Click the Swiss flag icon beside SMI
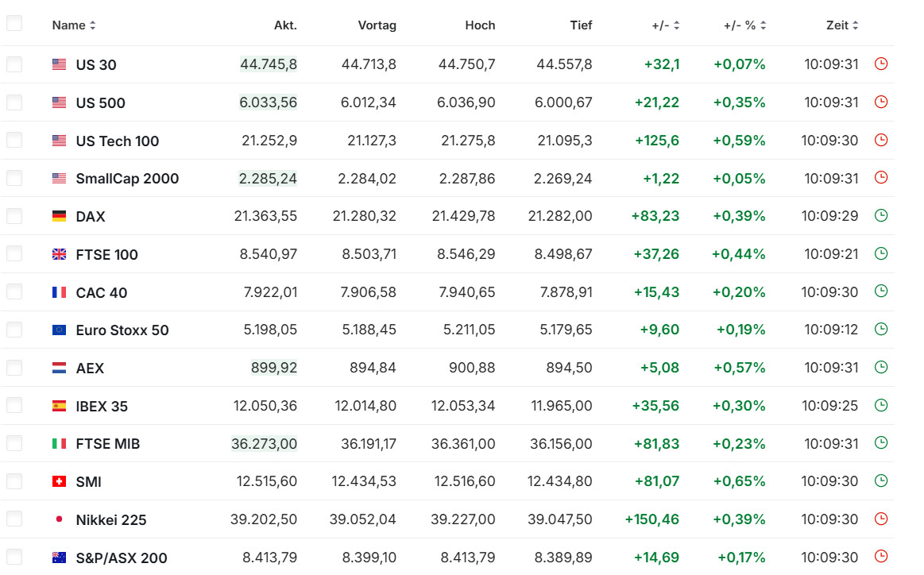 coord(59,482)
